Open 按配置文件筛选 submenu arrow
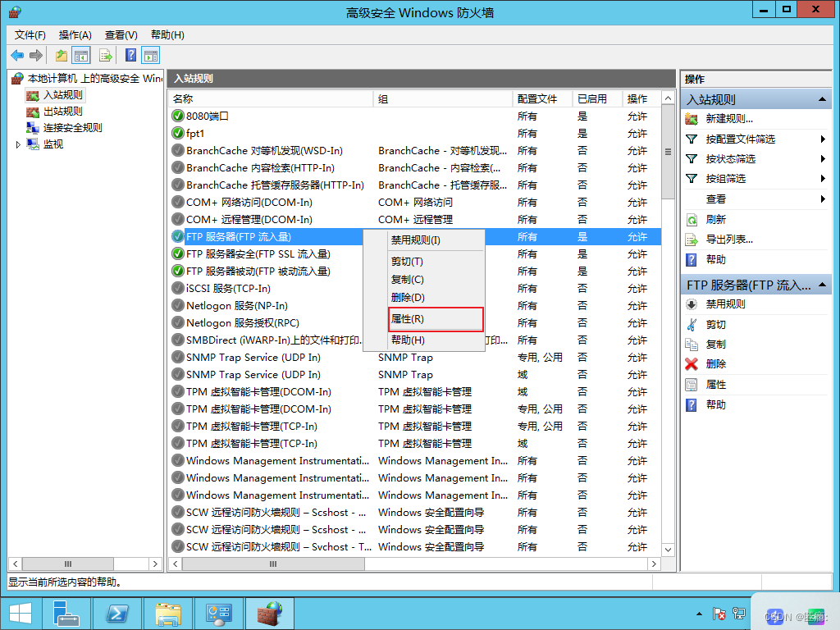This screenshot has height=630, width=840. coord(823,139)
